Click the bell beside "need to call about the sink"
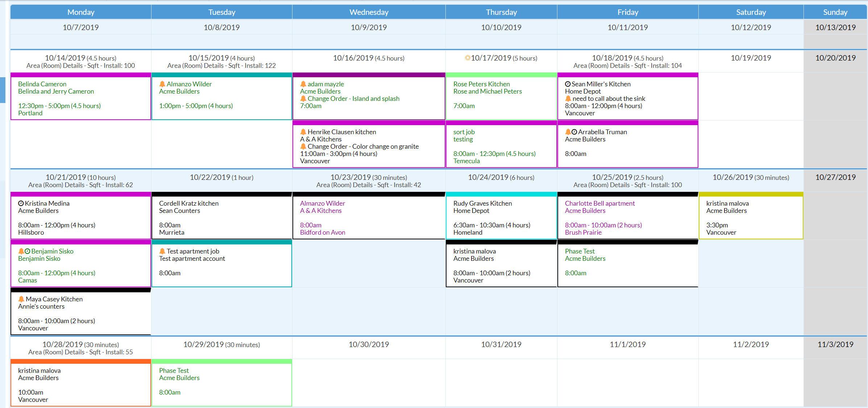This screenshot has width=868, height=408. click(568, 98)
